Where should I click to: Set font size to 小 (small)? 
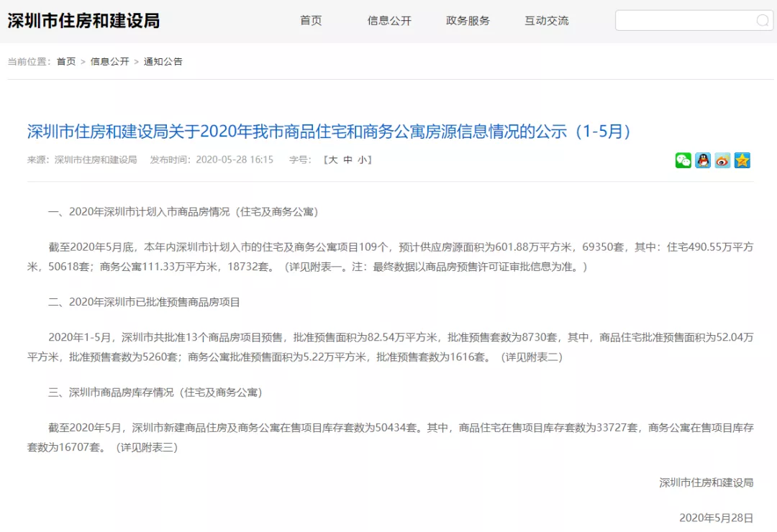(x=363, y=160)
